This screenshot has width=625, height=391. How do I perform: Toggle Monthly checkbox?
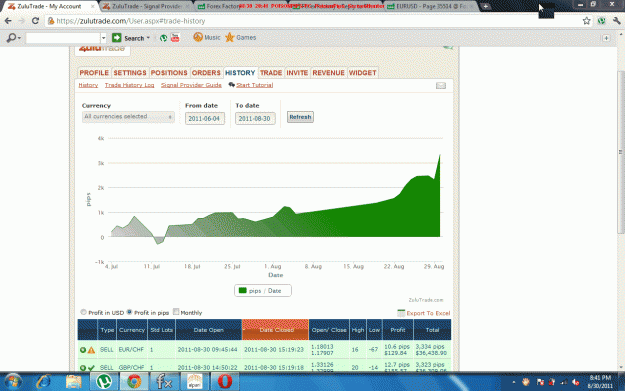coord(176,312)
